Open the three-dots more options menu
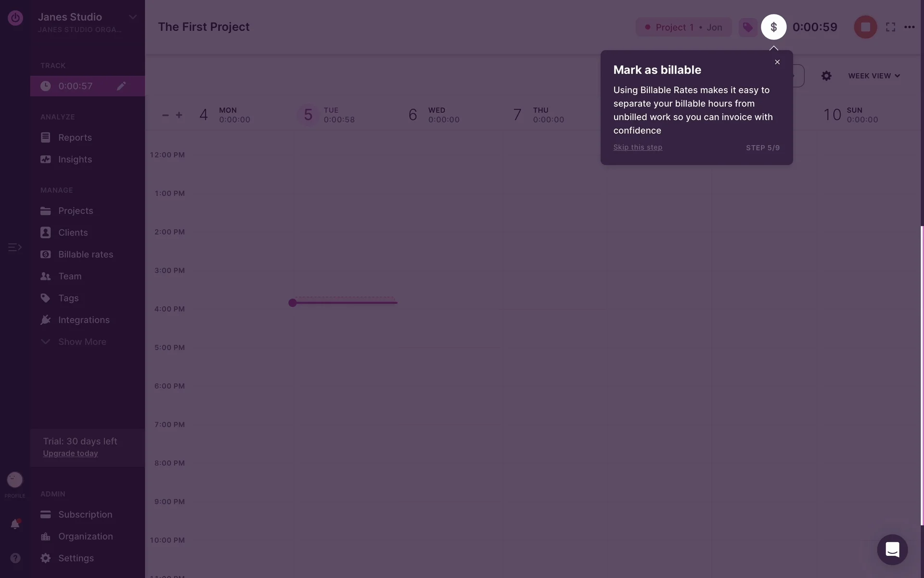The image size is (924, 578). pos(909,27)
